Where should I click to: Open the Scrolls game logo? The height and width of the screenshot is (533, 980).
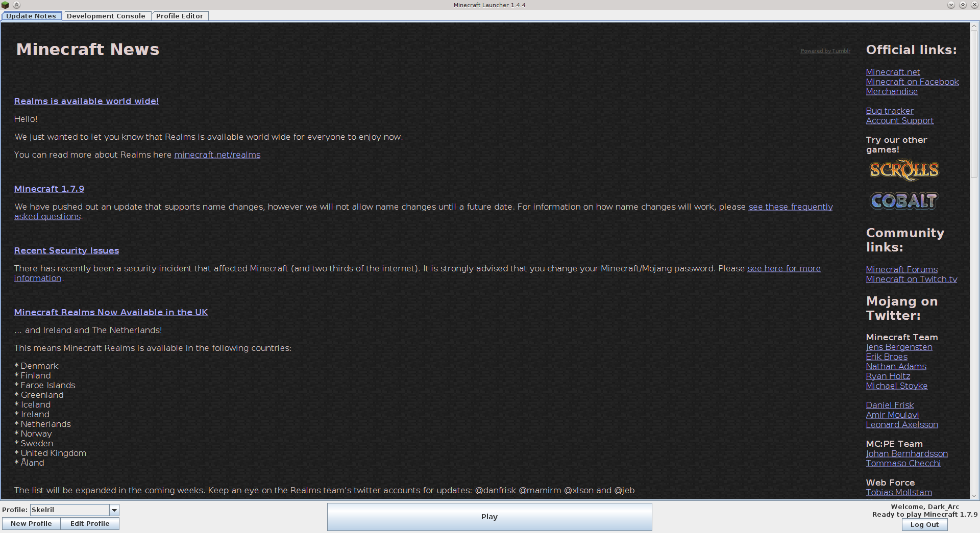tap(904, 170)
